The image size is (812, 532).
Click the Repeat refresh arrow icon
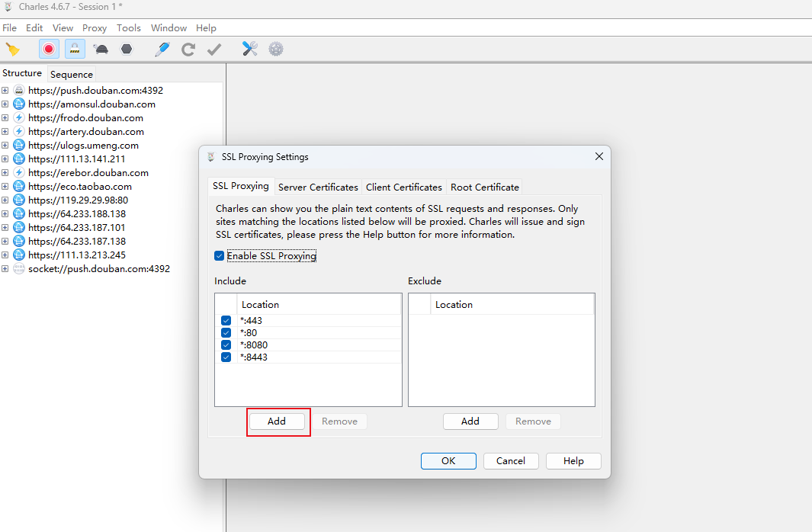(x=188, y=50)
